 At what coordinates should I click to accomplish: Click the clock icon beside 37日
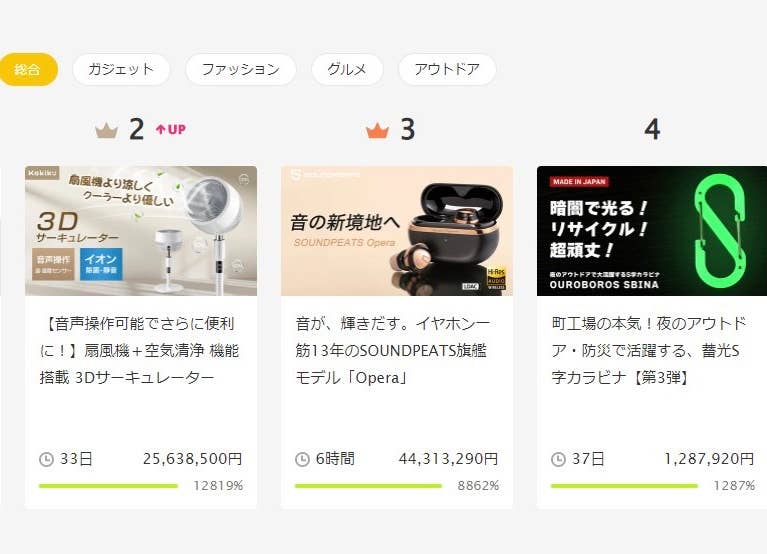pyautogui.click(x=558, y=459)
